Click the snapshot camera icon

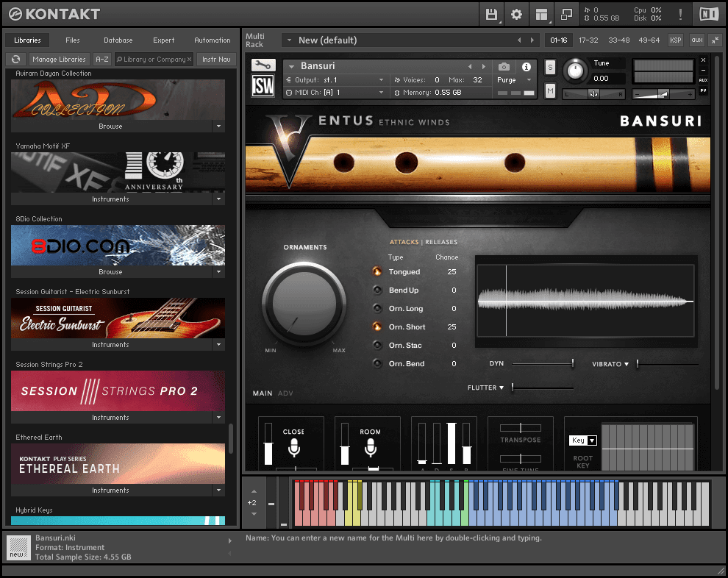click(504, 67)
